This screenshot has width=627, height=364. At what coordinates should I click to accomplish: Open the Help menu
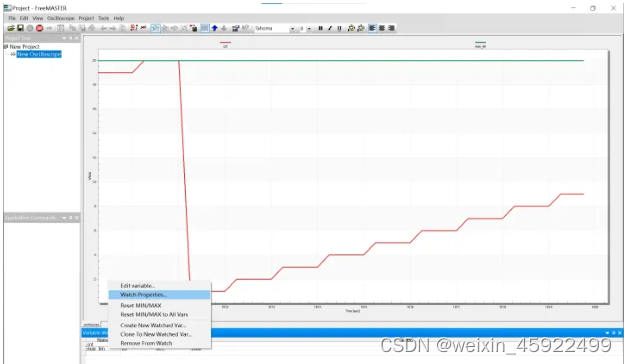pyautogui.click(x=119, y=18)
